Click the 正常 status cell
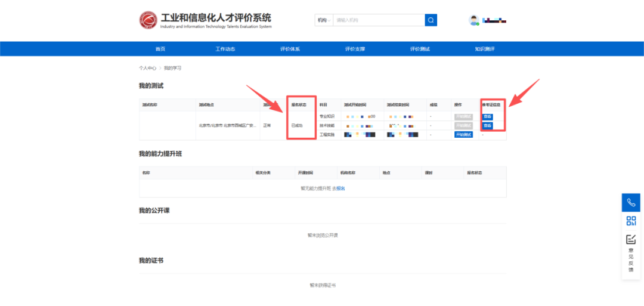Viewport: 644px width, 306px height. [x=267, y=126]
